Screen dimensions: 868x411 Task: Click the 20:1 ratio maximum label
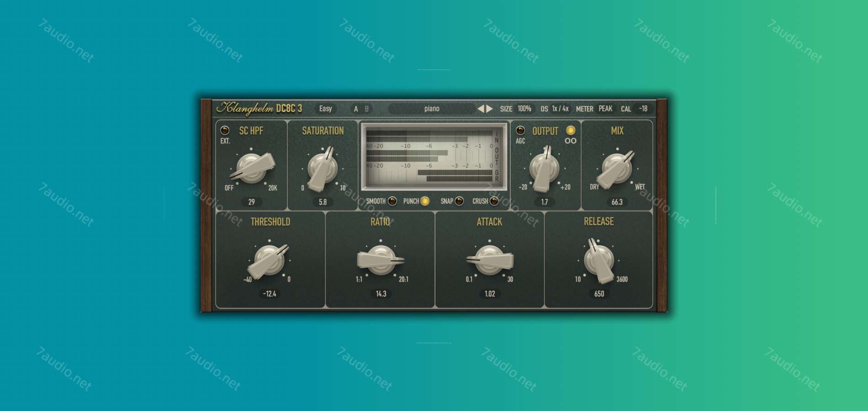click(x=403, y=279)
